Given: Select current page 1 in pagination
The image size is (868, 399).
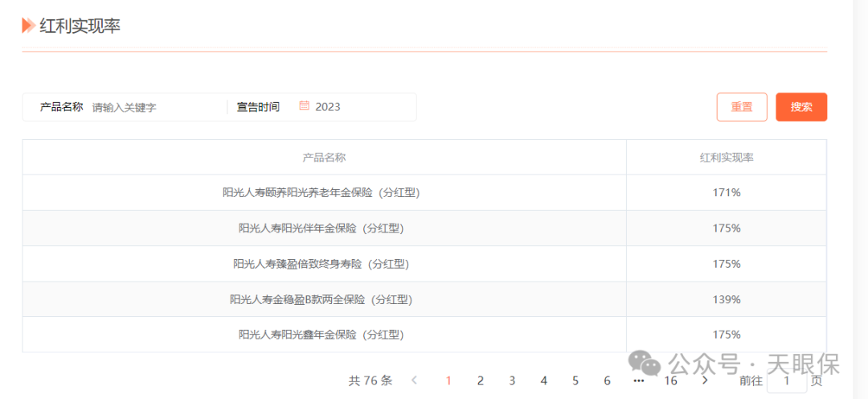Looking at the screenshot, I should pos(448,380).
